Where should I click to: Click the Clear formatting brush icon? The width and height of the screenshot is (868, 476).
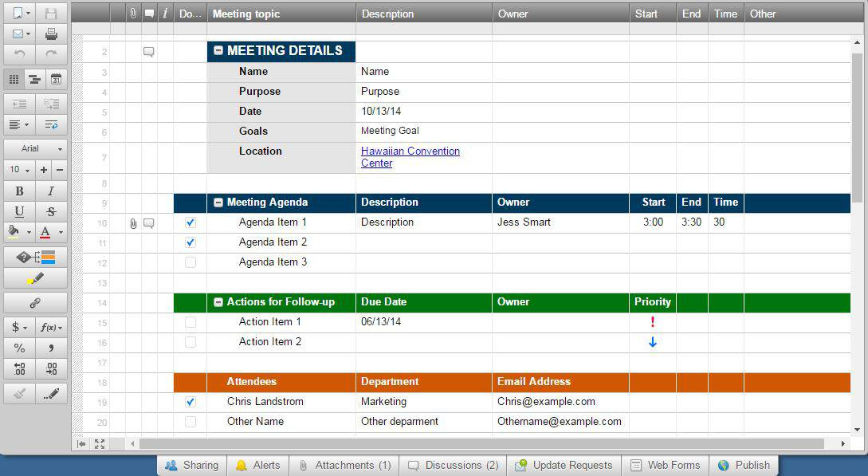point(19,394)
